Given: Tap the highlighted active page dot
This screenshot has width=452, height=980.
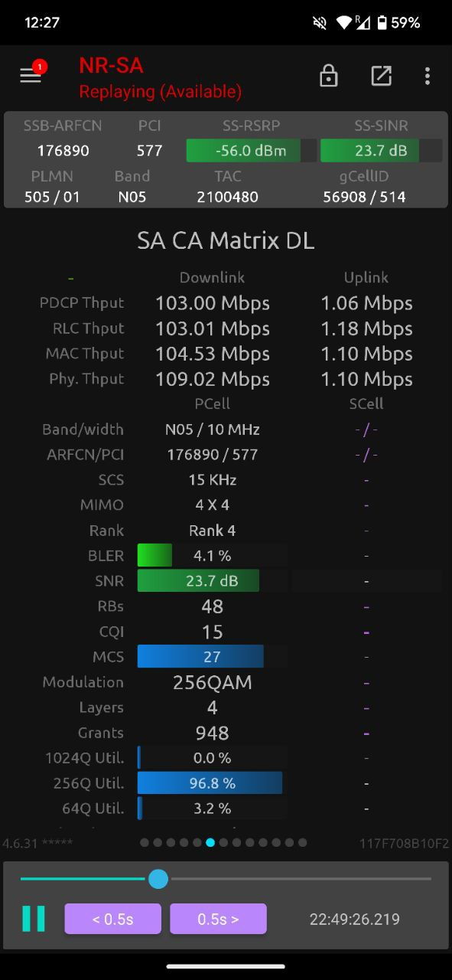Looking at the screenshot, I should tap(210, 842).
